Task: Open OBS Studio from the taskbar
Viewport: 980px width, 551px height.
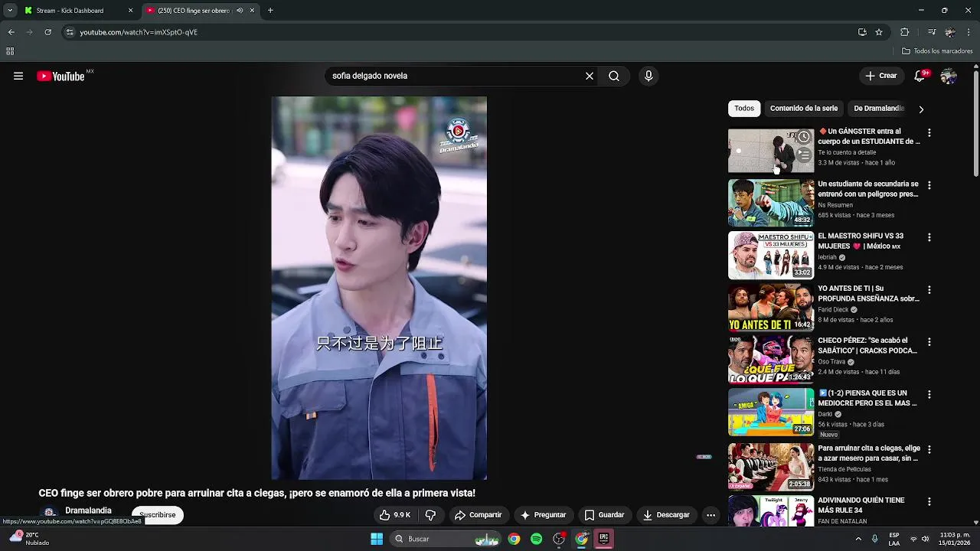Action: (559, 539)
